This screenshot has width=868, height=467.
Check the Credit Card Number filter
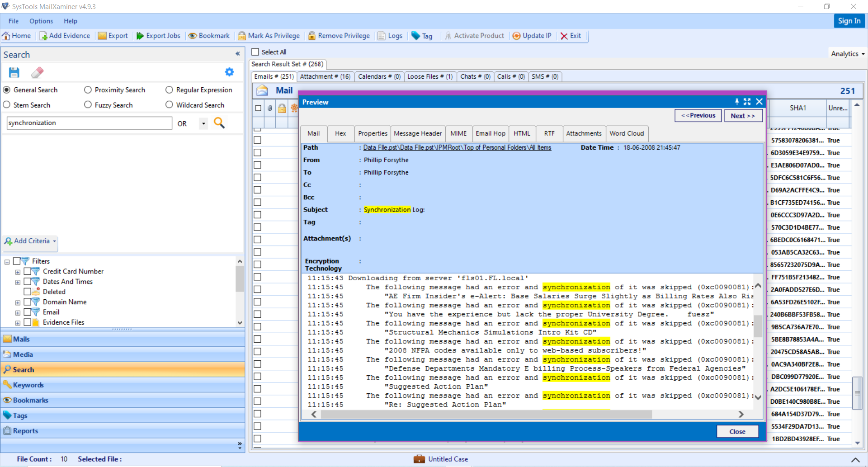[28, 271]
